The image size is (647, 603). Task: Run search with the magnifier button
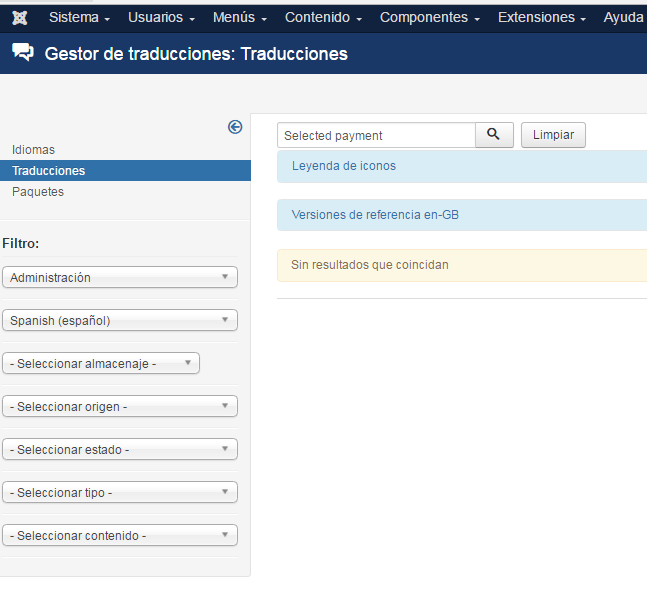(494, 135)
